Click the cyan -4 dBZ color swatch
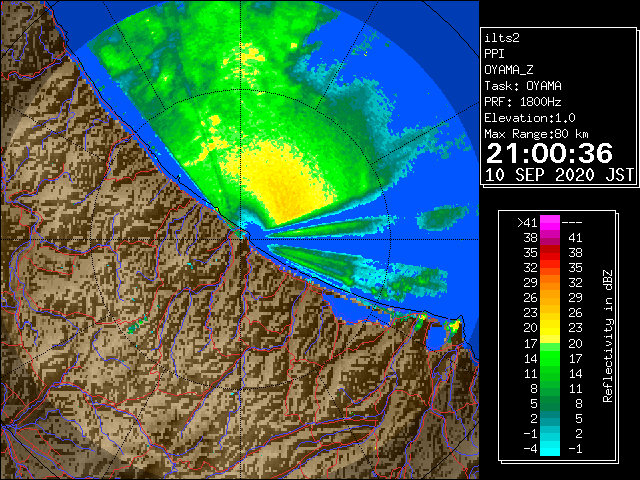640x480 pixels. [550, 449]
